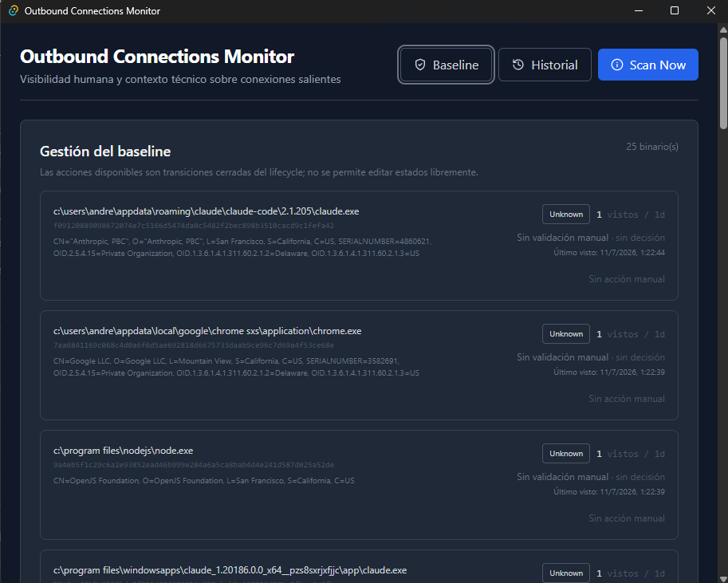Viewport: 728px width, 583px height.
Task: Click the Unknown badge for node.exe
Action: pyautogui.click(x=566, y=453)
